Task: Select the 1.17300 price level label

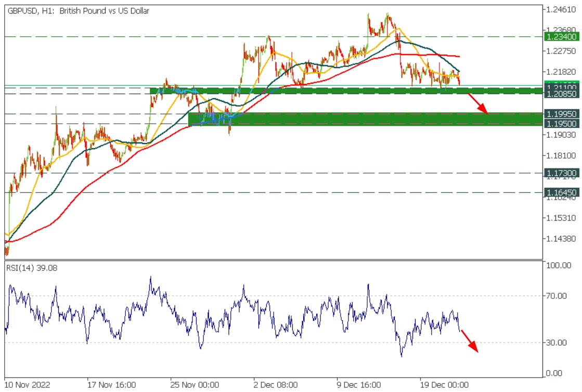Action: (x=561, y=173)
